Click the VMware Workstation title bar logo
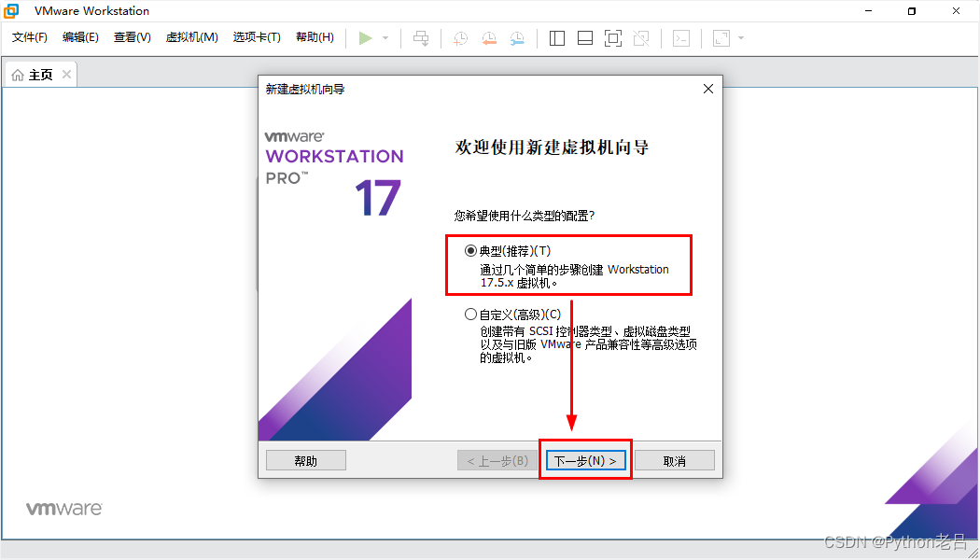Image resolution: width=980 pixels, height=560 pixels. (10, 10)
